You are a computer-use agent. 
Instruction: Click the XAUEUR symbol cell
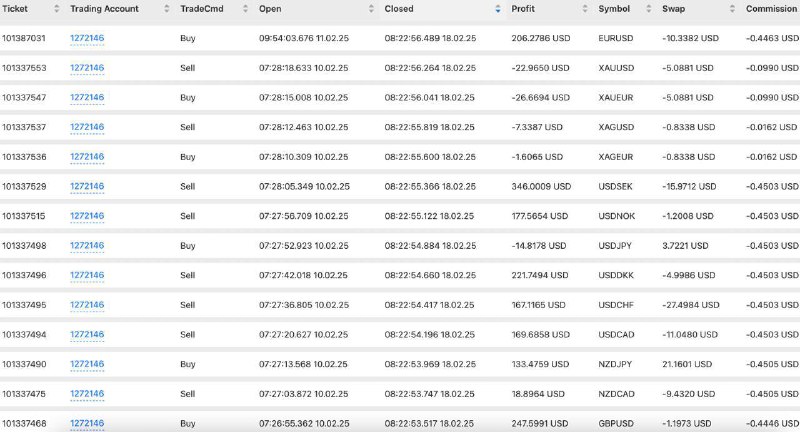(x=615, y=97)
